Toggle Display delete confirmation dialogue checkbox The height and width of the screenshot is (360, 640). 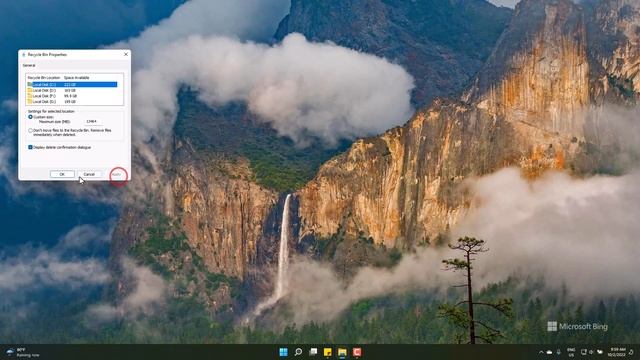pyautogui.click(x=30, y=147)
